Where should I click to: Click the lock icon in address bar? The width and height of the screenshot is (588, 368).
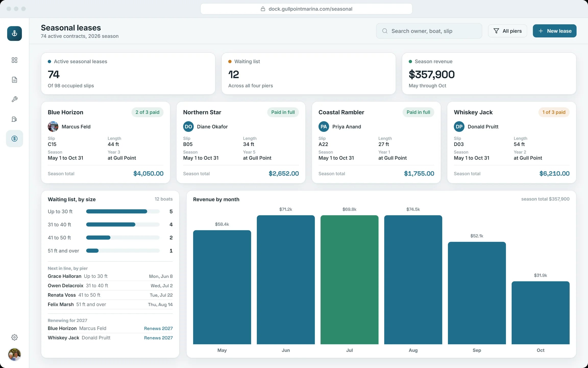coord(263,9)
